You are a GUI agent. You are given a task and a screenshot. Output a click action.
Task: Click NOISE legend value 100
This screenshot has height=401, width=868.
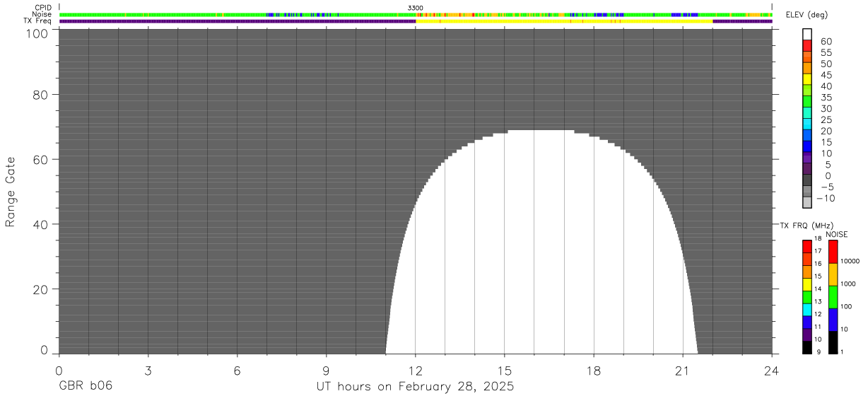847,306
